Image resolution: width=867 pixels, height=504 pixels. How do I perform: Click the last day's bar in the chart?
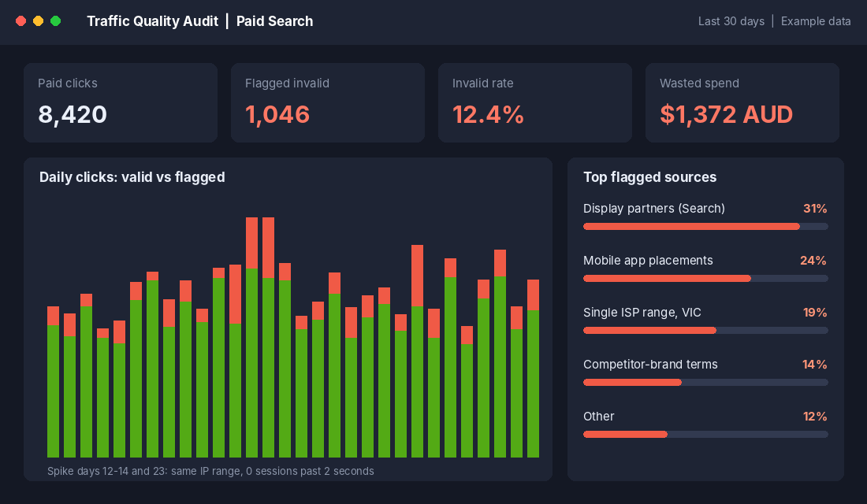[x=533, y=369]
